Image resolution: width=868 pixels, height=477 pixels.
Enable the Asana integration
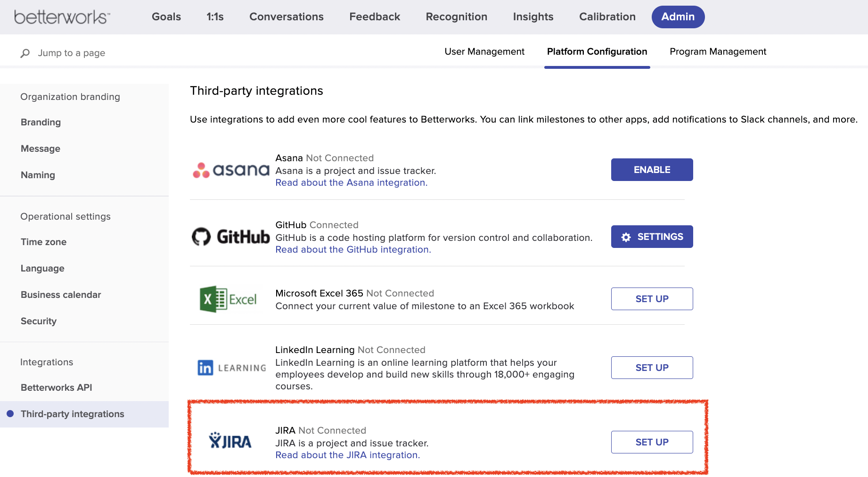tap(652, 170)
